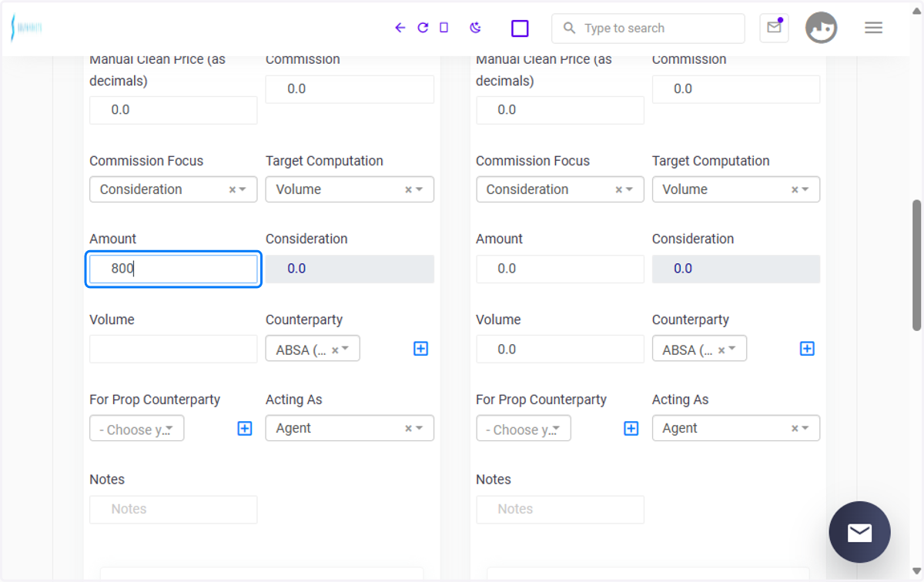Click the back arrow icon in header

(x=400, y=28)
